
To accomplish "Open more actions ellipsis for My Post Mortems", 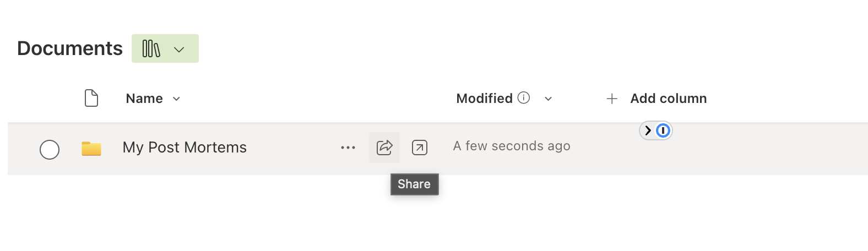I will [348, 148].
